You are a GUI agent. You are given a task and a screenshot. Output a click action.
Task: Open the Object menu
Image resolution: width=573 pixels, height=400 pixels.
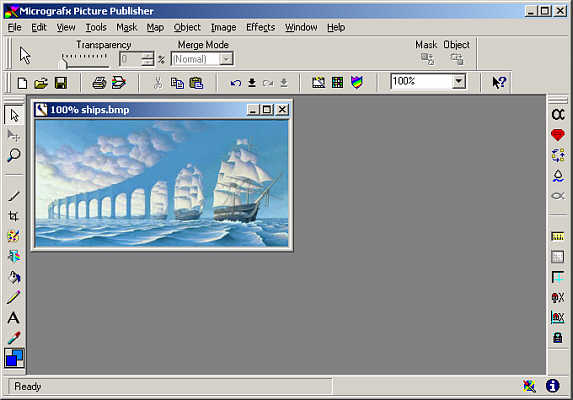click(x=187, y=27)
